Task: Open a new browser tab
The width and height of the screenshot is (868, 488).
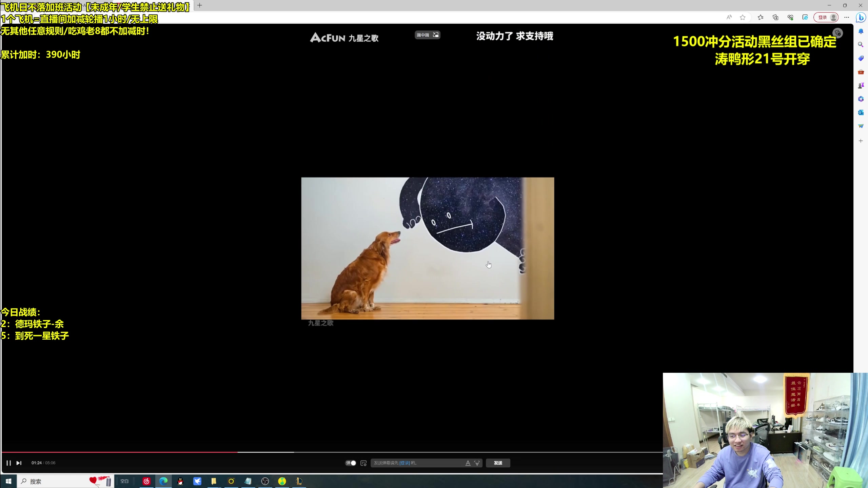Action: 200,5
